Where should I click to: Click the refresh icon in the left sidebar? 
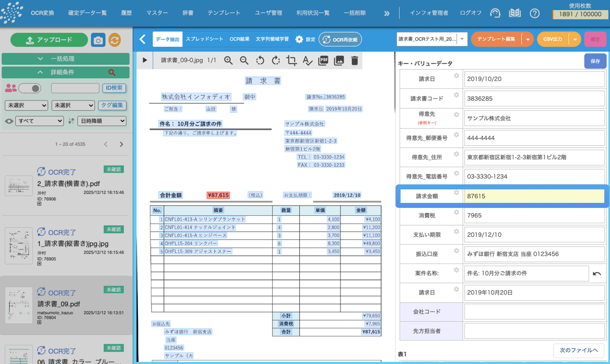pos(114,40)
